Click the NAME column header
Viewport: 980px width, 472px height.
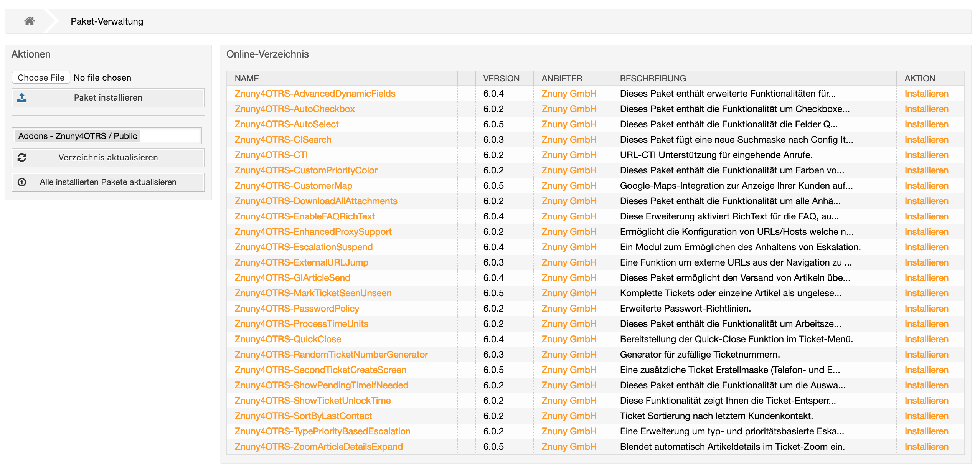(x=247, y=78)
